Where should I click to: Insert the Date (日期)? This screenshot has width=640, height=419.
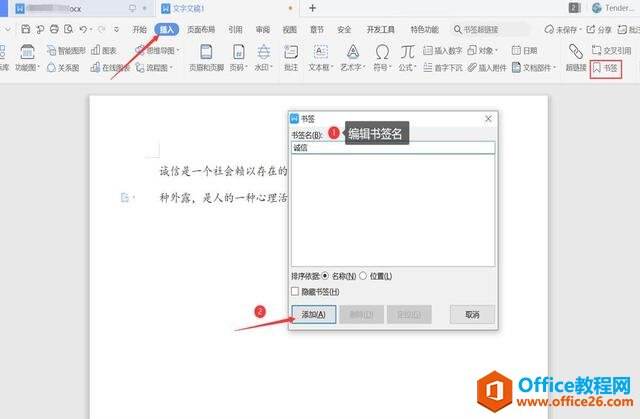[x=524, y=51]
